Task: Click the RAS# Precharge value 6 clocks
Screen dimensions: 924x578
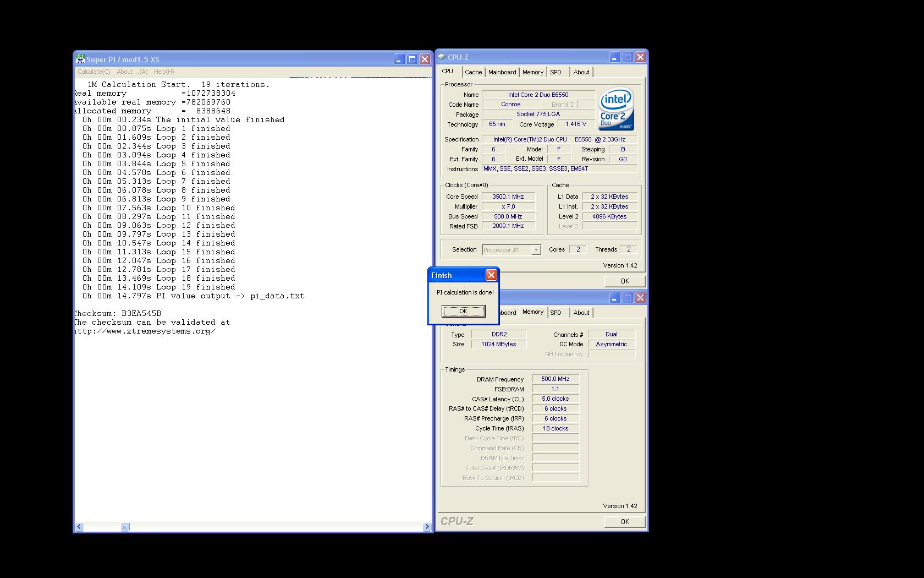Action: [555, 418]
